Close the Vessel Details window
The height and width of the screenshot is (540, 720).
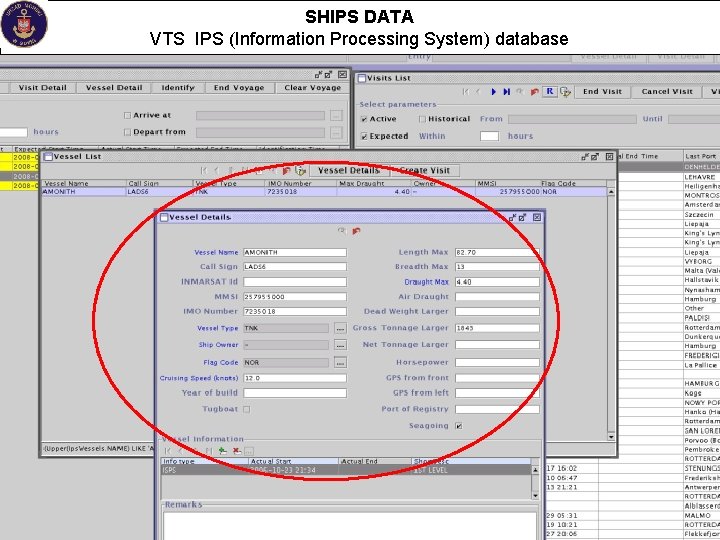[537, 217]
